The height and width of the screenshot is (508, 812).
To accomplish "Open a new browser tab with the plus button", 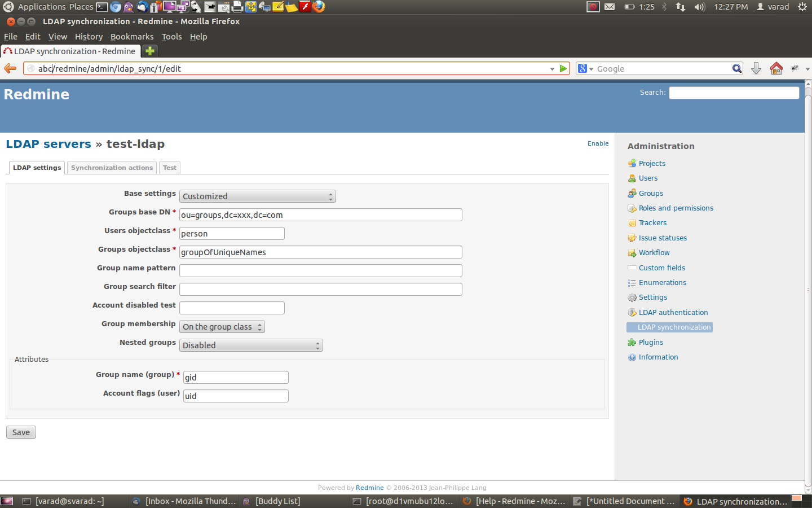I will (149, 51).
